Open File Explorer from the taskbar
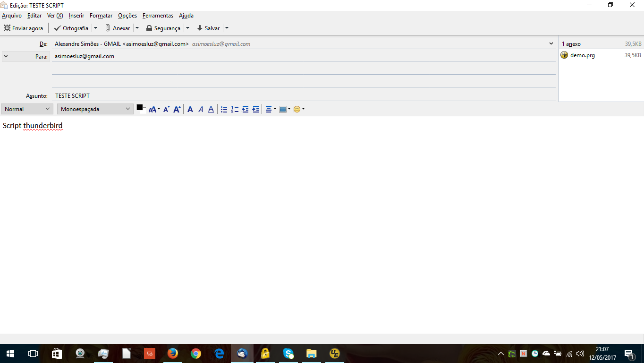Screen dimensions: 644x363 click(x=312, y=353)
